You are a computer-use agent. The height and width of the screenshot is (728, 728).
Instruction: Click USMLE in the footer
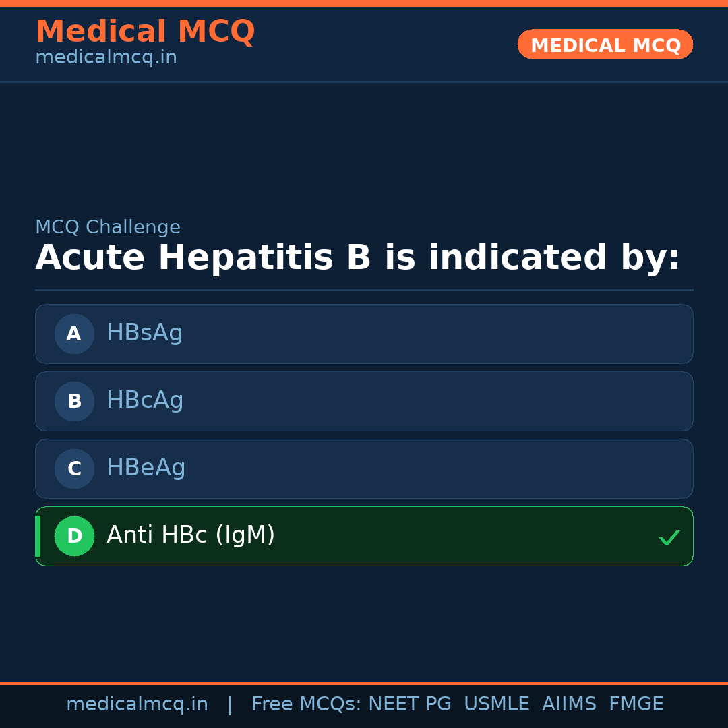pyautogui.click(x=496, y=704)
